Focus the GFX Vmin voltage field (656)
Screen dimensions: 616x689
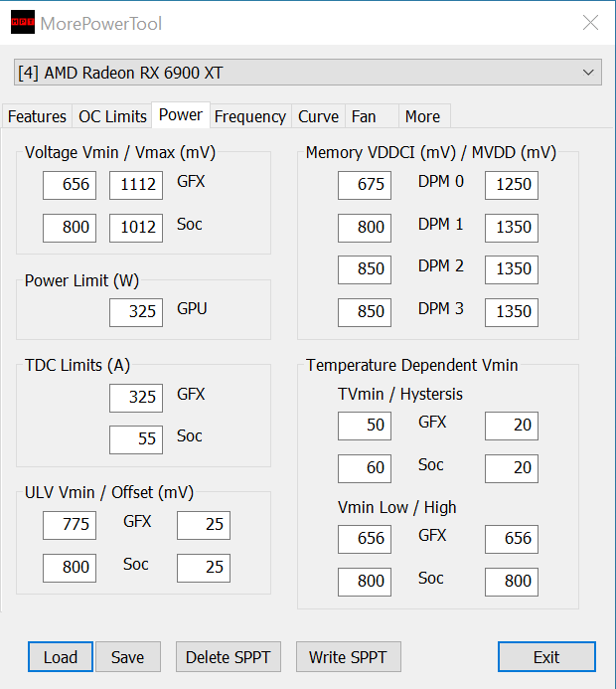click(x=70, y=185)
